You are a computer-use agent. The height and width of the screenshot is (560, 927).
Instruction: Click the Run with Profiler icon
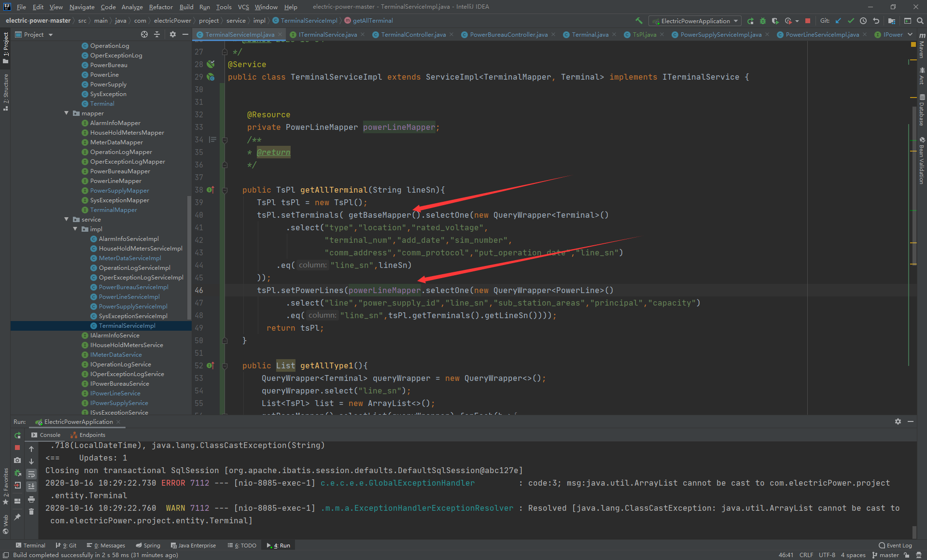pos(788,21)
